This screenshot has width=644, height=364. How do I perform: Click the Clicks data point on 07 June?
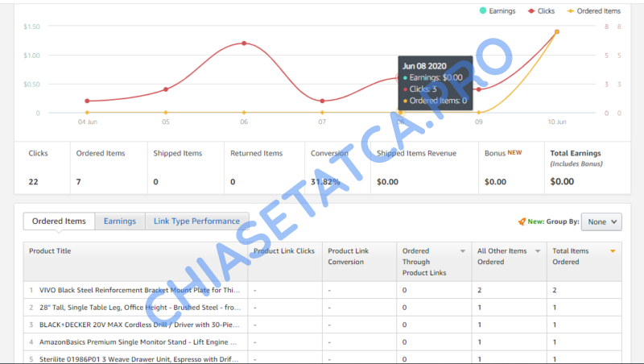click(322, 101)
